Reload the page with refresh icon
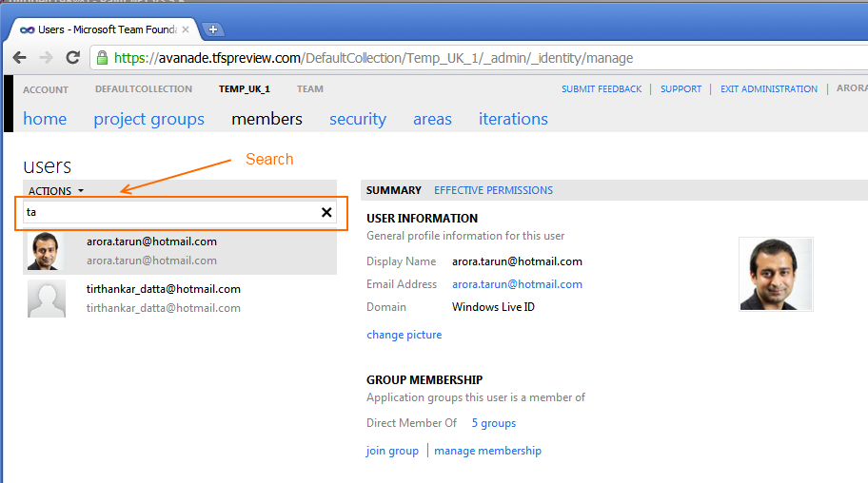 72,58
